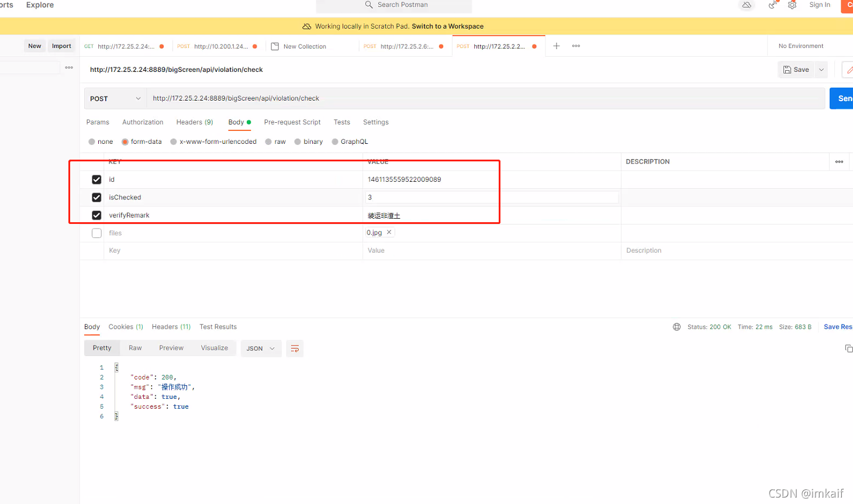Click the empty Value placeholder cell

492,250
